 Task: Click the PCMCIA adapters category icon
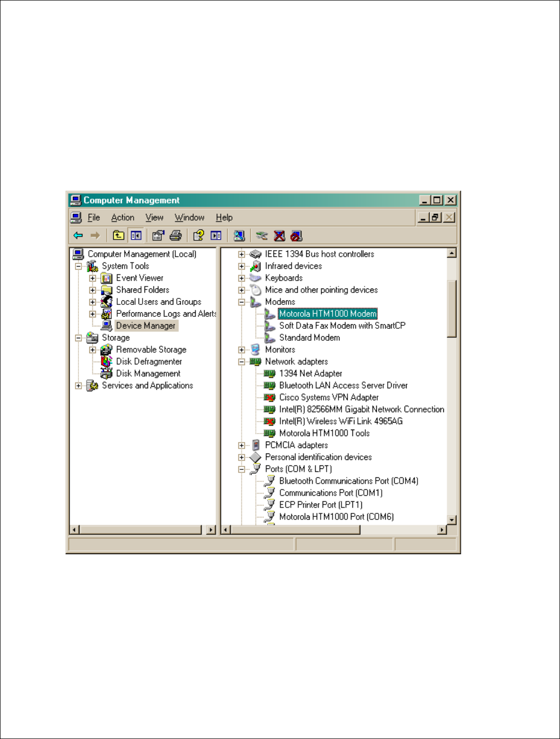click(x=255, y=445)
